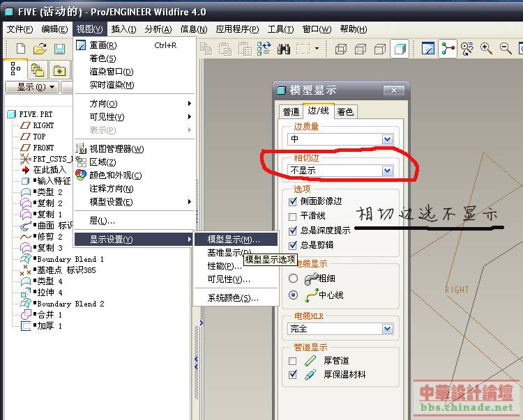Select Boundary Blend 1 feature
This screenshot has height=420, width=523.
tap(70, 259)
